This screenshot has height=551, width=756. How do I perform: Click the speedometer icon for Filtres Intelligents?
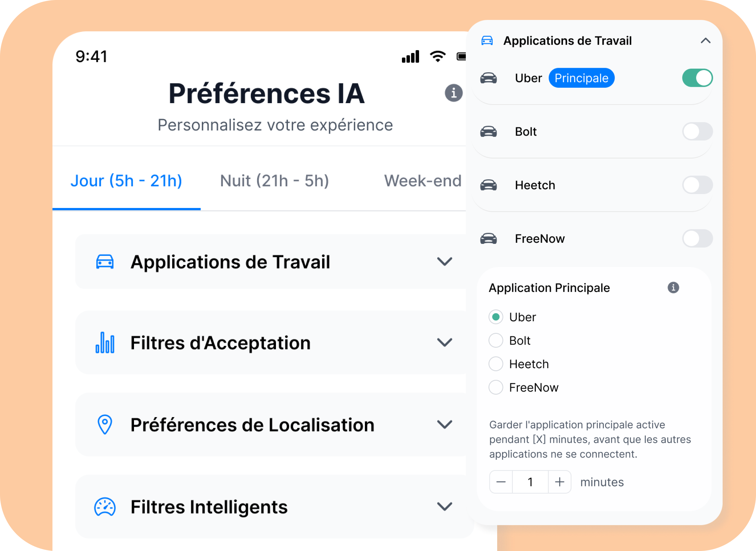105,507
